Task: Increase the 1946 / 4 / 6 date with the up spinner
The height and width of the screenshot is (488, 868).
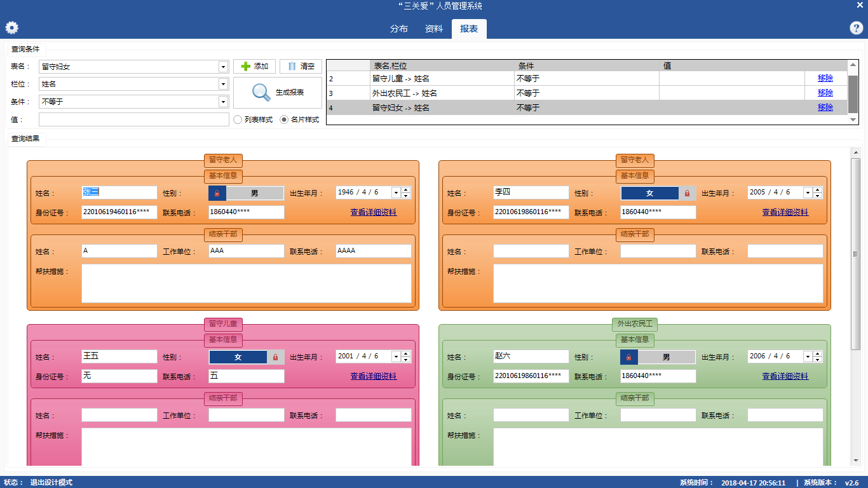Action: [x=406, y=190]
